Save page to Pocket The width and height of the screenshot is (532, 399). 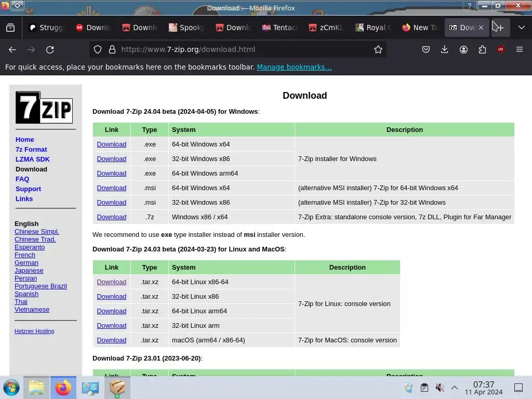point(426,49)
